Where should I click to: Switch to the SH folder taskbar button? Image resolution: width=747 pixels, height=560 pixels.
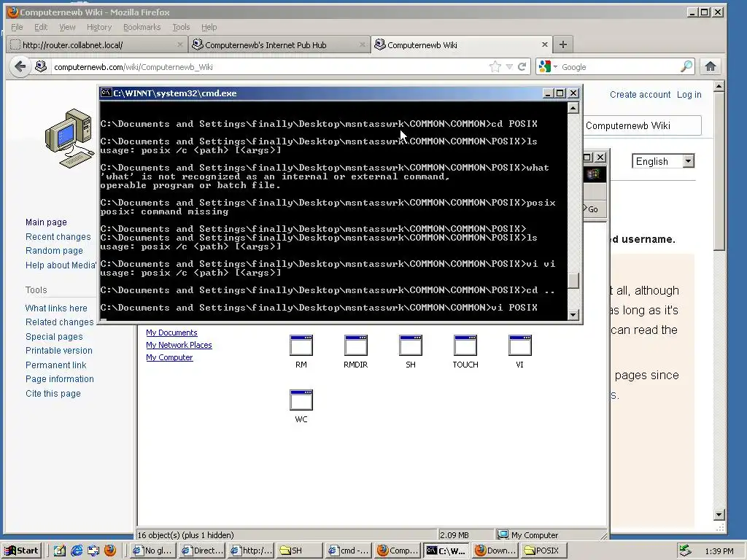click(x=298, y=551)
